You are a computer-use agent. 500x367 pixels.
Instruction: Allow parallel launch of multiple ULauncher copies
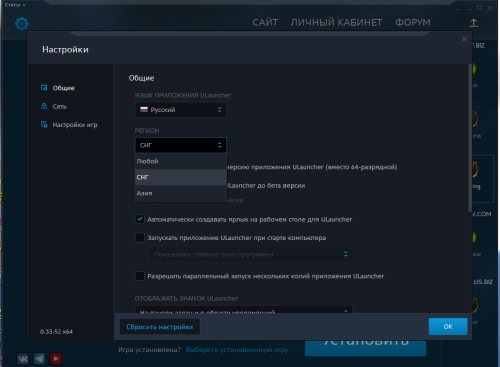point(140,276)
